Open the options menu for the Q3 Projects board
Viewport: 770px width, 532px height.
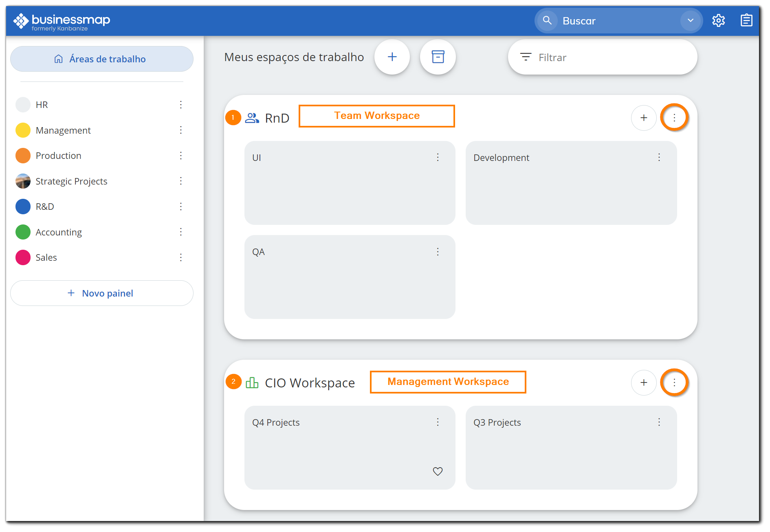tap(659, 422)
